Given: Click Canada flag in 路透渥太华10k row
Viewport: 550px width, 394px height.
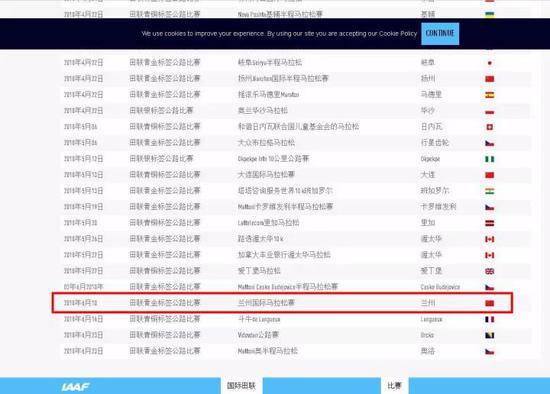Looking at the screenshot, I should point(489,239).
